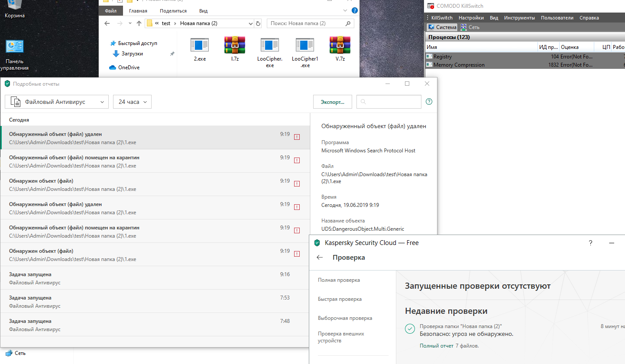This screenshot has height=364, width=625.
Task: Select Выборочная проверка scan option
Action: click(345, 318)
